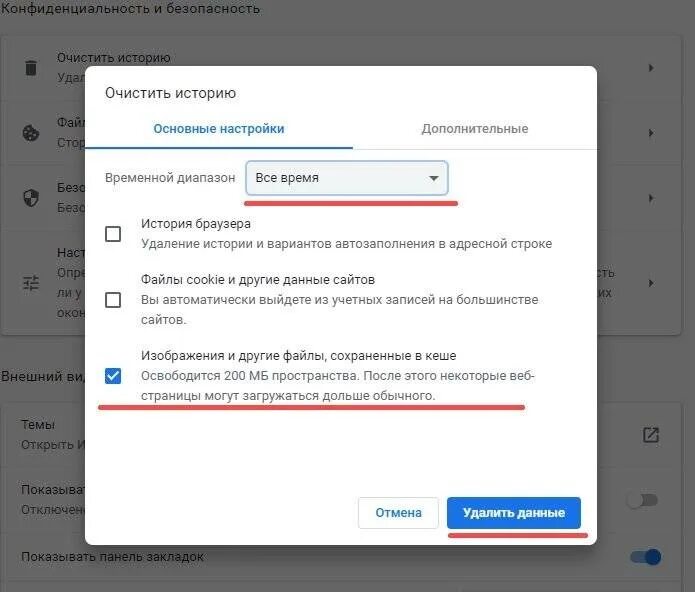Open Временной диапазон dropdown Все время

(x=347, y=178)
